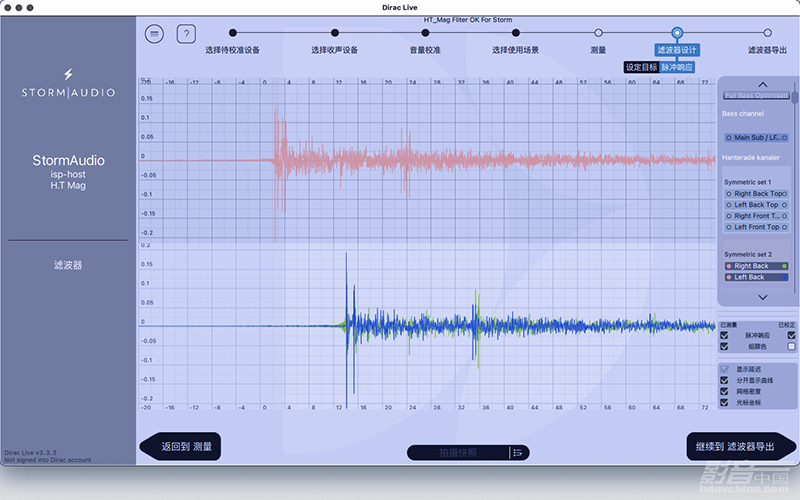Toggle the 网格密度 checkbox

tap(724, 391)
